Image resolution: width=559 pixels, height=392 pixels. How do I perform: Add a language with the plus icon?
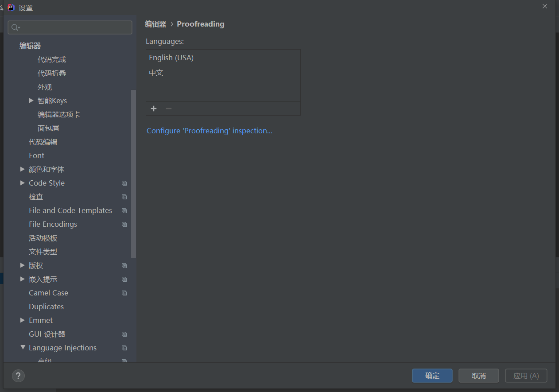(154, 109)
